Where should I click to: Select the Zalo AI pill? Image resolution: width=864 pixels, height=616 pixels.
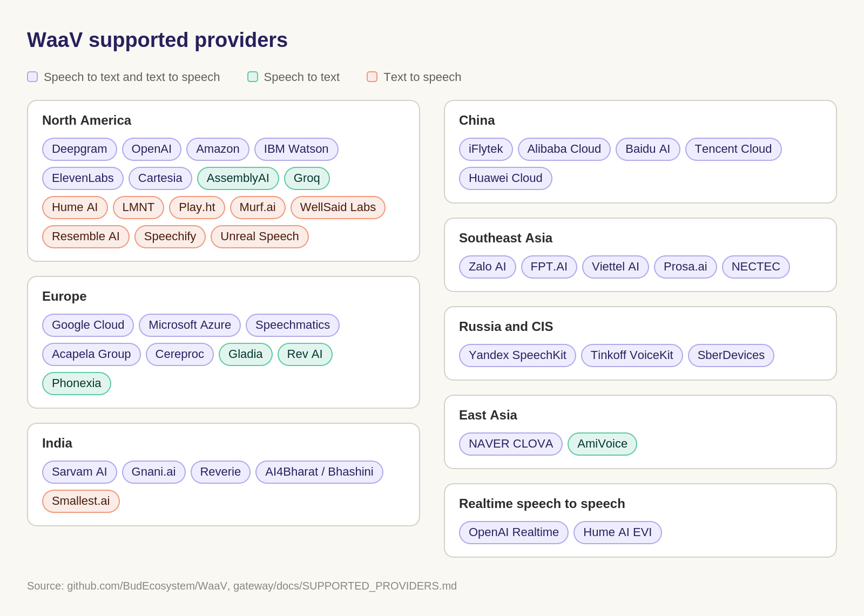click(x=488, y=267)
